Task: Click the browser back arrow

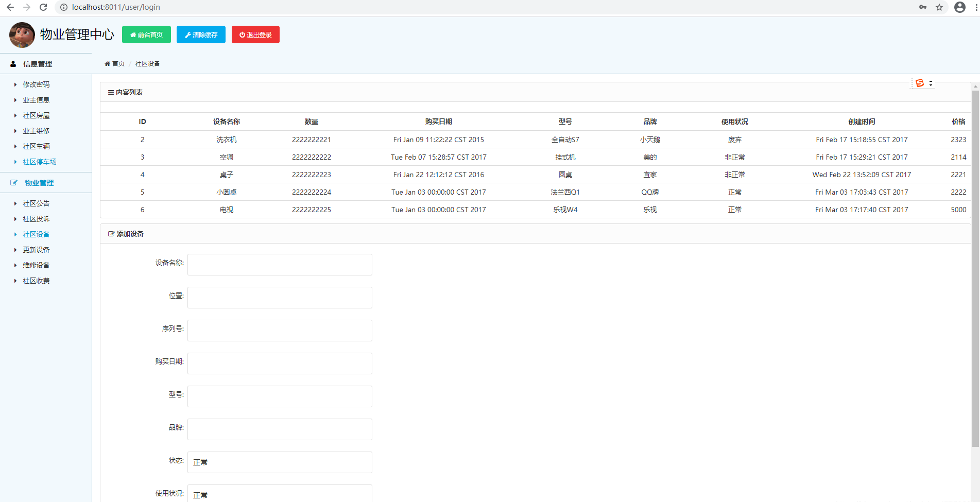Action: [x=10, y=7]
